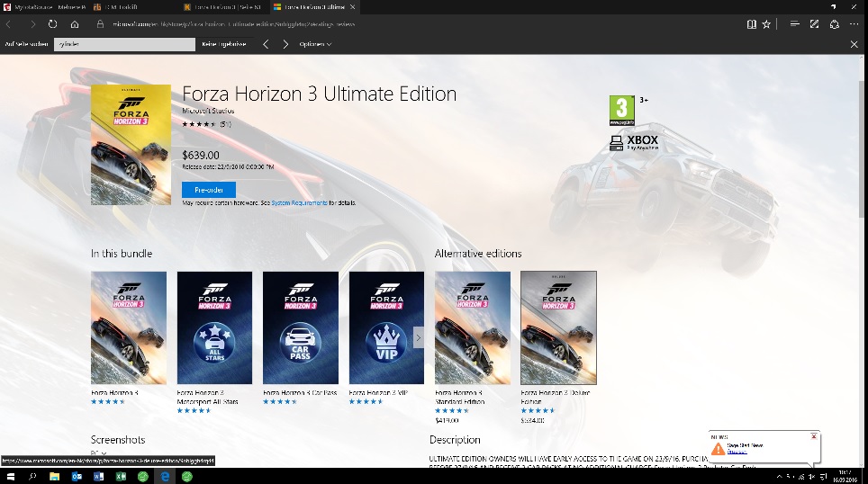The width and height of the screenshot is (868, 484).
Task: Click the 'In this bundle' heading
Action: [122, 254]
